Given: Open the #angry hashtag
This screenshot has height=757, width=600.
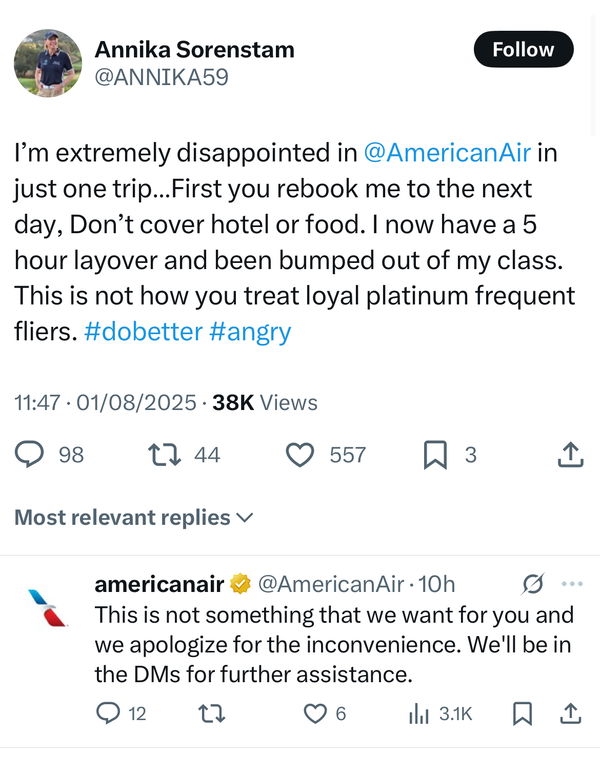Looking at the screenshot, I should coord(250,332).
